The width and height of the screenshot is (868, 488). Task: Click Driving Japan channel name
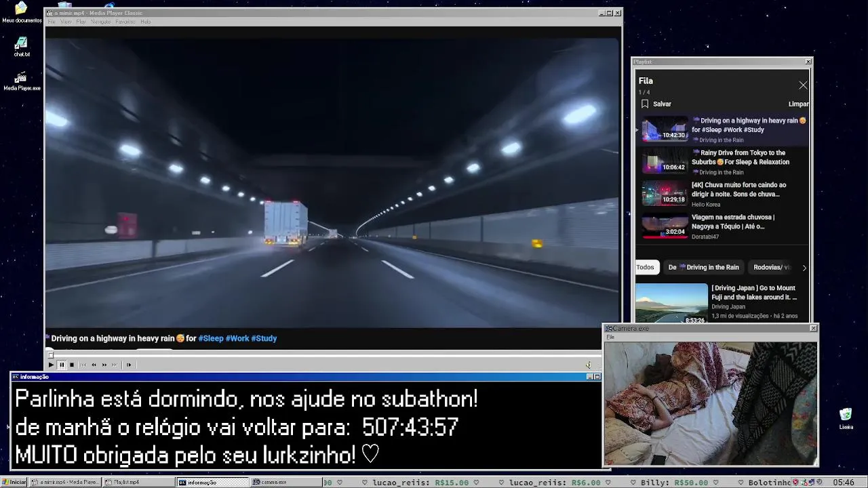tap(728, 307)
